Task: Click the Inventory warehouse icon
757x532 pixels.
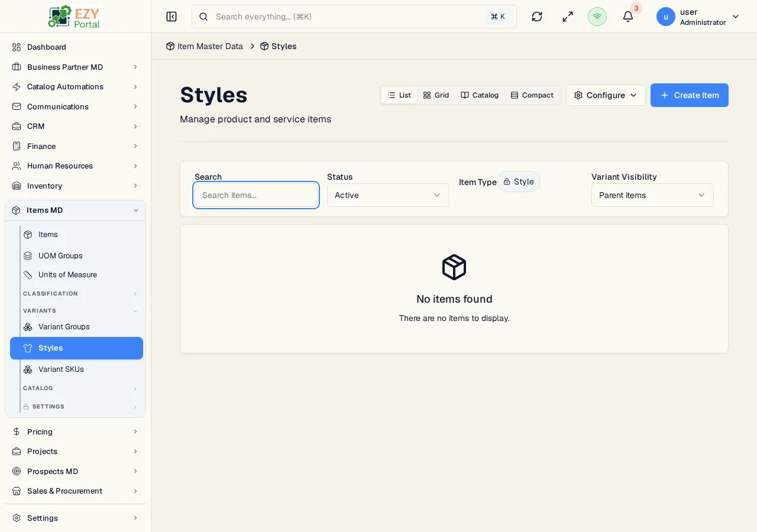Action: (x=17, y=186)
